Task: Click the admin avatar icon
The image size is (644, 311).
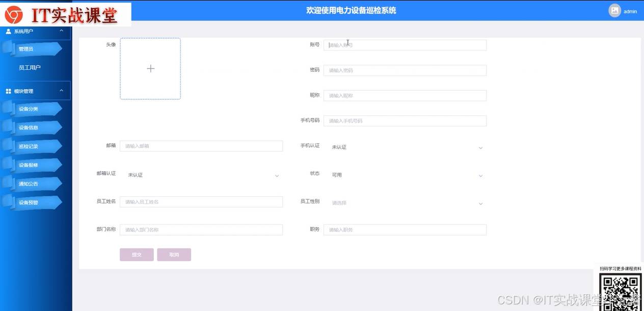Action: point(614,11)
